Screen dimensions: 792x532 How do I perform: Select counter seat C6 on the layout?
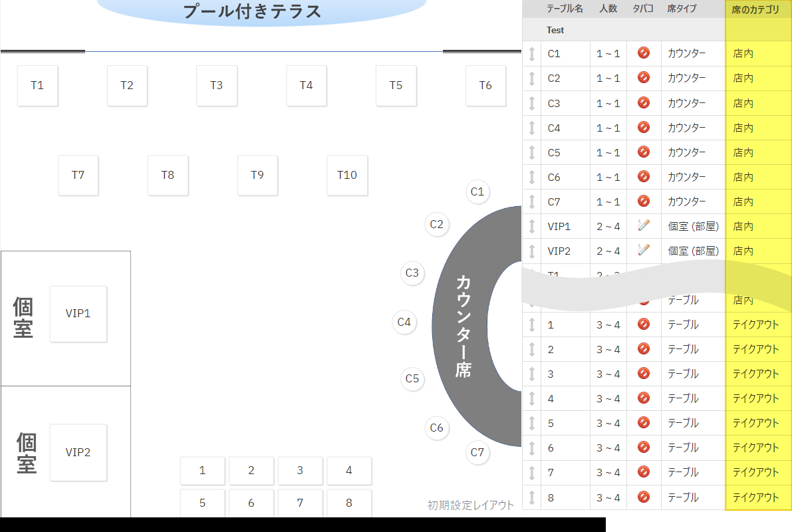point(436,428)
